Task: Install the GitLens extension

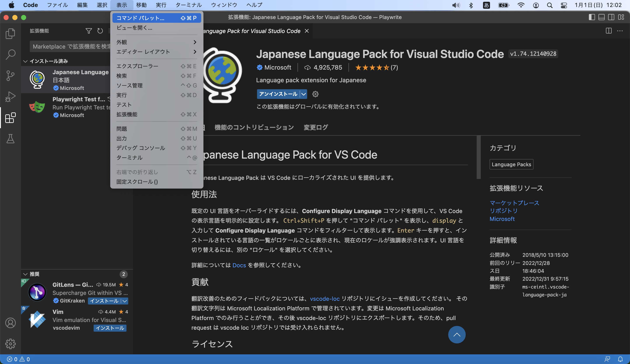Action: [104, 301]
